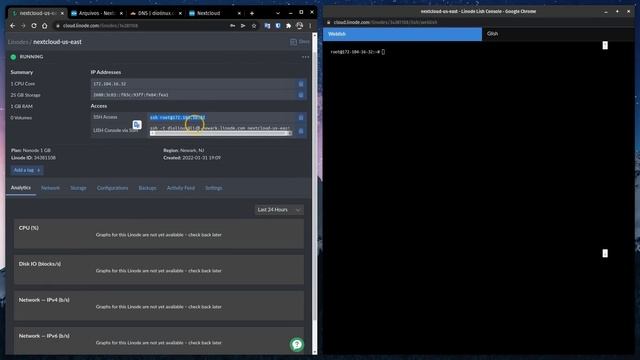The image size is (640, 360).
Task: Click the horizontal scrollbar under the LISH command
Action: 220,133
